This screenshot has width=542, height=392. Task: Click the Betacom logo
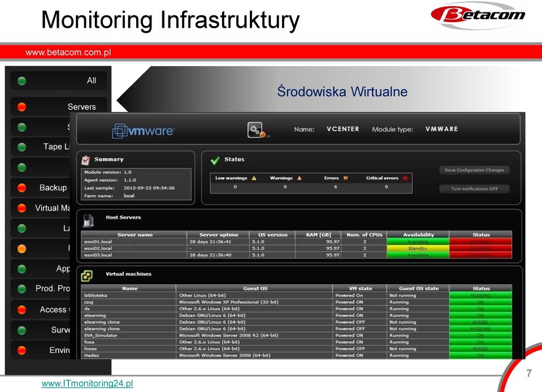coord(478,16)
